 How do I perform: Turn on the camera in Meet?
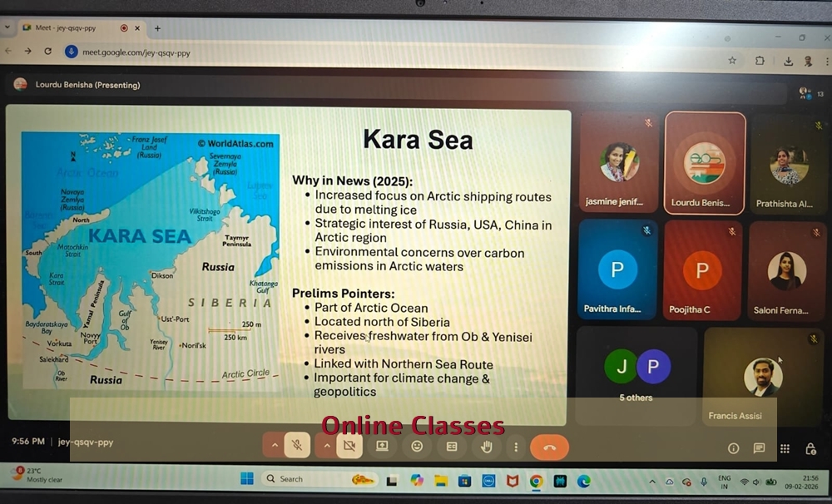(349, 446)
